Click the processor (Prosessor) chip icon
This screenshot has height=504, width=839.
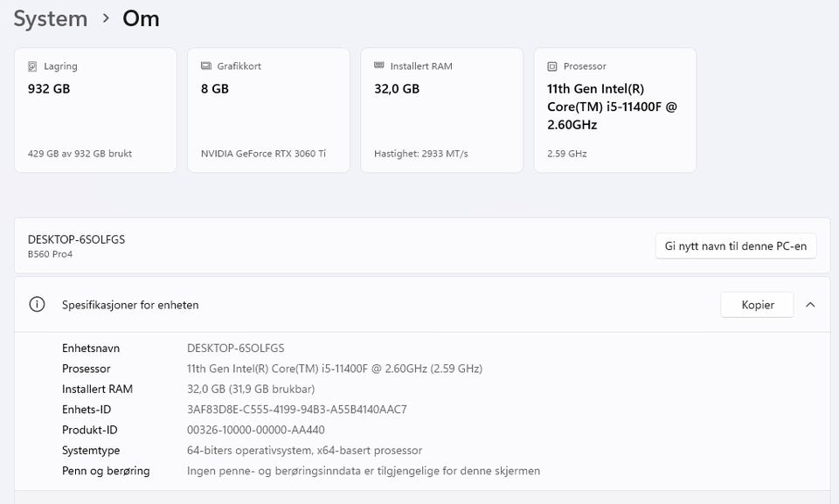tap(551, 66)
